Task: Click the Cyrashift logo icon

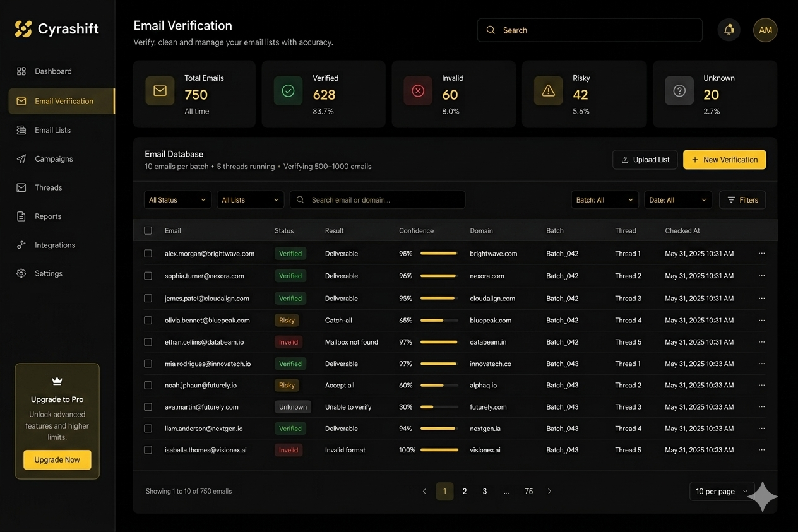Action: [x=23, y=28]
